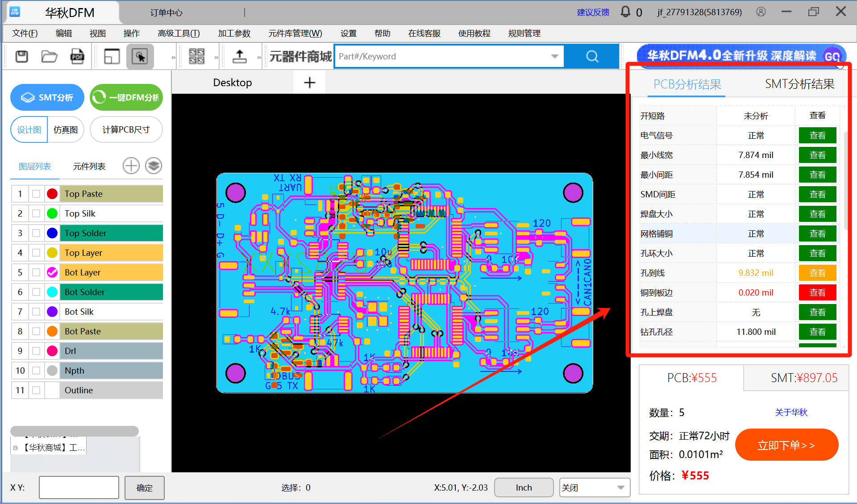The image size is (857, 504).
Task: Click the PDF export toolbar icon
Action: coord(77,57)
